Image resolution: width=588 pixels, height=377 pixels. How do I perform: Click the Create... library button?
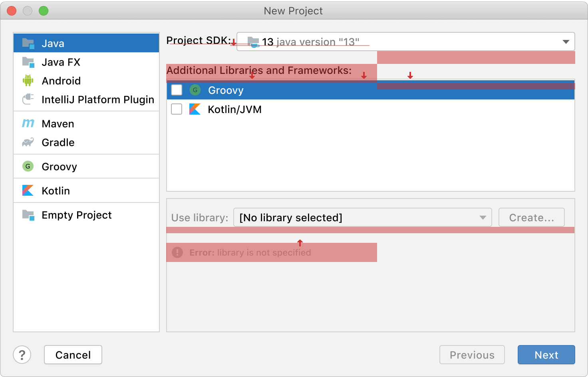coord(531,217)
